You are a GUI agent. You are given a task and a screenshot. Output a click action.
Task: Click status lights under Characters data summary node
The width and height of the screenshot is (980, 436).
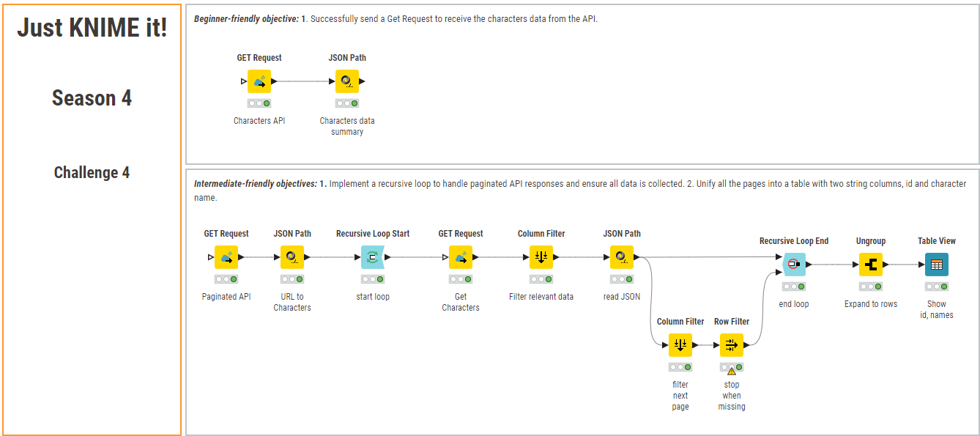tap(347, 103)
